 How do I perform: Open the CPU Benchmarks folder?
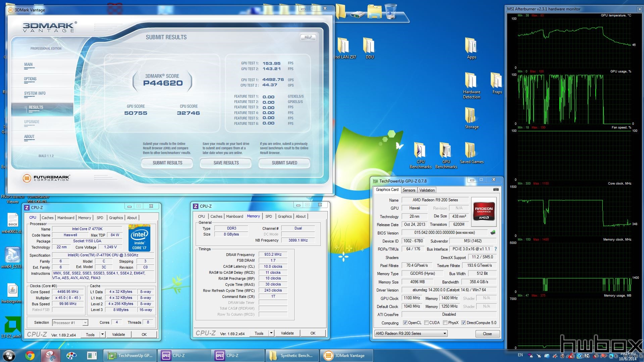point(420,155)
